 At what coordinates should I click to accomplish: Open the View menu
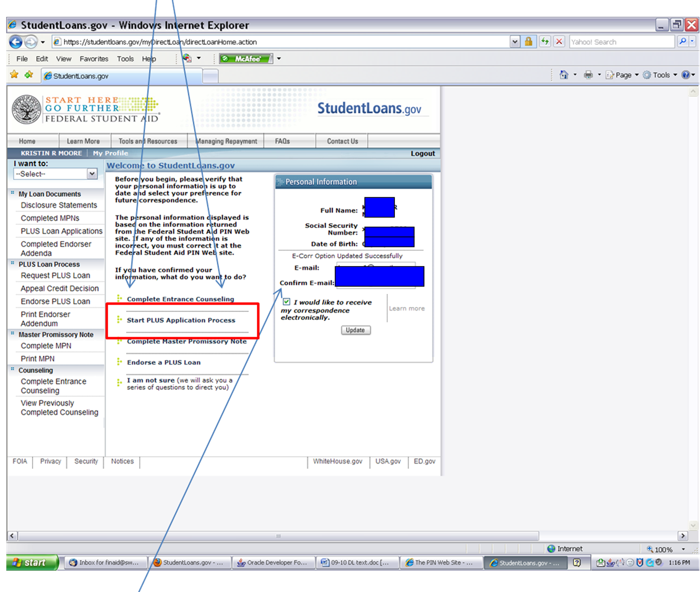[64, 59]
